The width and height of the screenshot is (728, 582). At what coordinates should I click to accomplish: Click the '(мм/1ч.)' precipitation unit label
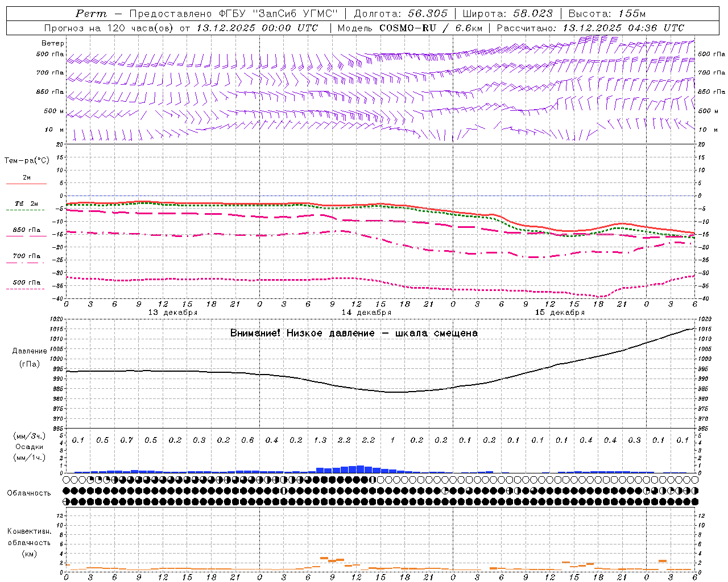pyautogui.click(x=30, y=458)
